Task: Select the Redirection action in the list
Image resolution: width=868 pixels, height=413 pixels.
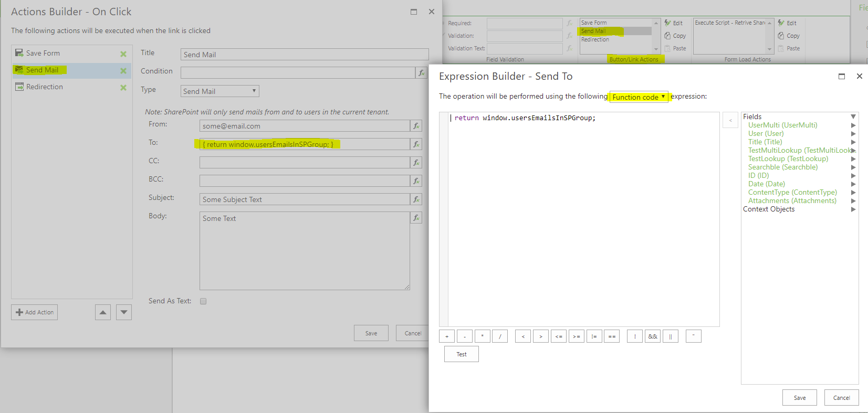Action: (x=45, y=87)
